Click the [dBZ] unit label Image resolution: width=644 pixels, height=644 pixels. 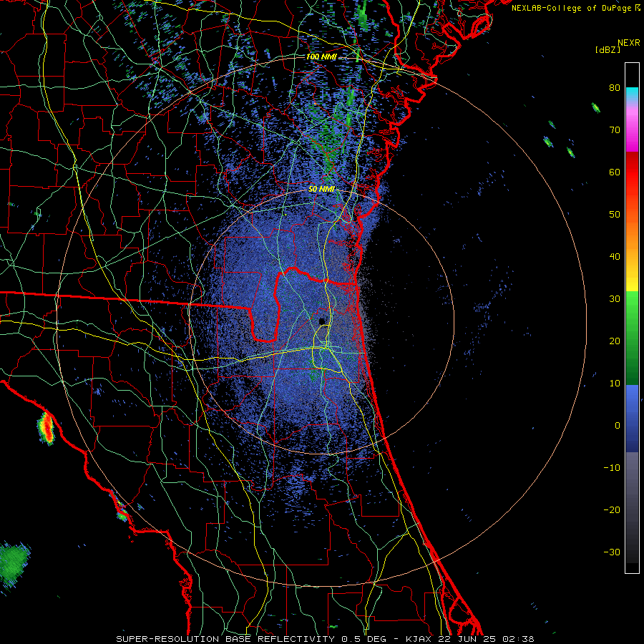(x=608, y=49)
